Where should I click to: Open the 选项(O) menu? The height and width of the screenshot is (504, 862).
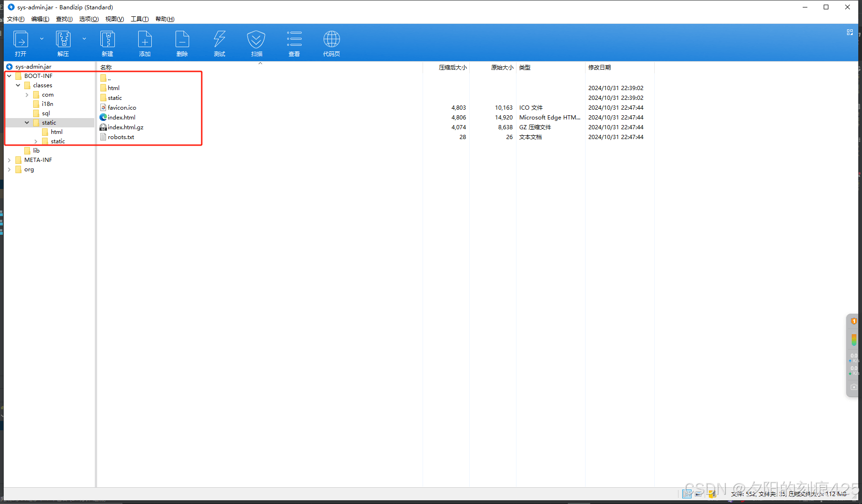coord(89,19)
